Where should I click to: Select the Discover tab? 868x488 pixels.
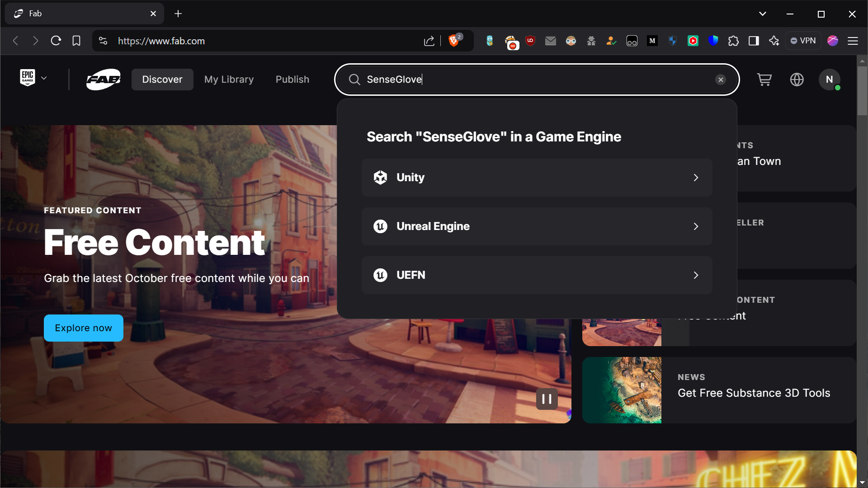pyautogui.click(x=162, y=79)
